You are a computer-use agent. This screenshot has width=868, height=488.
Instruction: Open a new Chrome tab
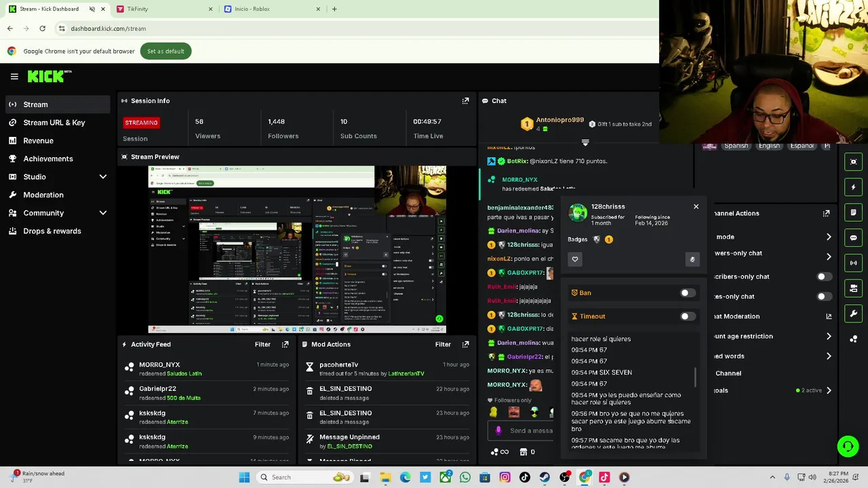coord(334,9)
